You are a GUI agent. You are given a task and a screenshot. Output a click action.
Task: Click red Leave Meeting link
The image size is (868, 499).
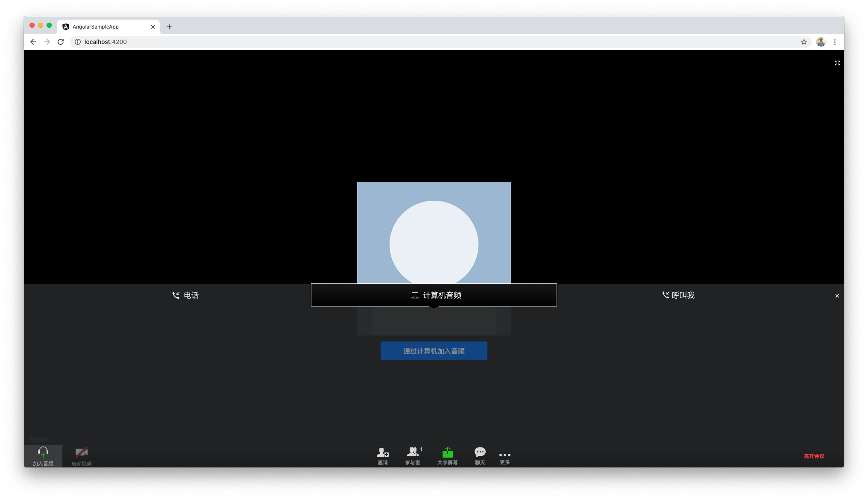point(814,456)
